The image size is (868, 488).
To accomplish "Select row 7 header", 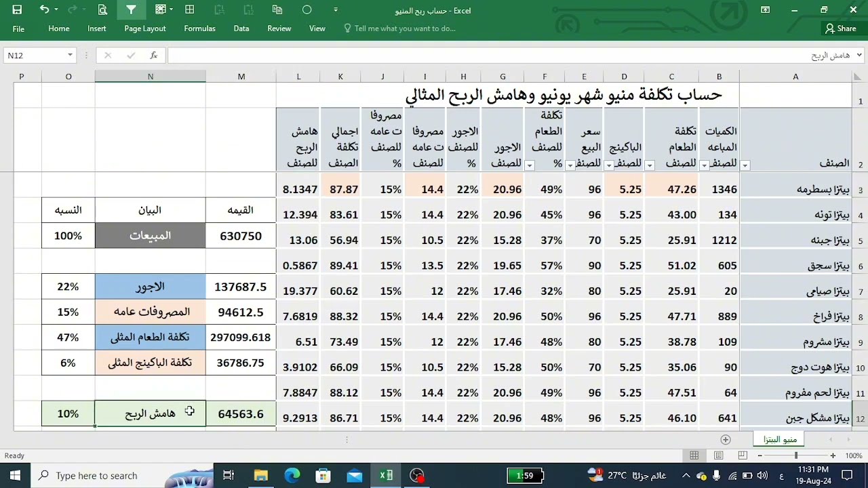I will 860,291.
